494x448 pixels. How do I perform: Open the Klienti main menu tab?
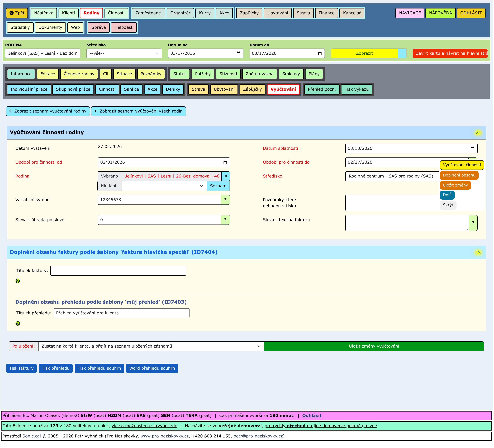(68, 13)
